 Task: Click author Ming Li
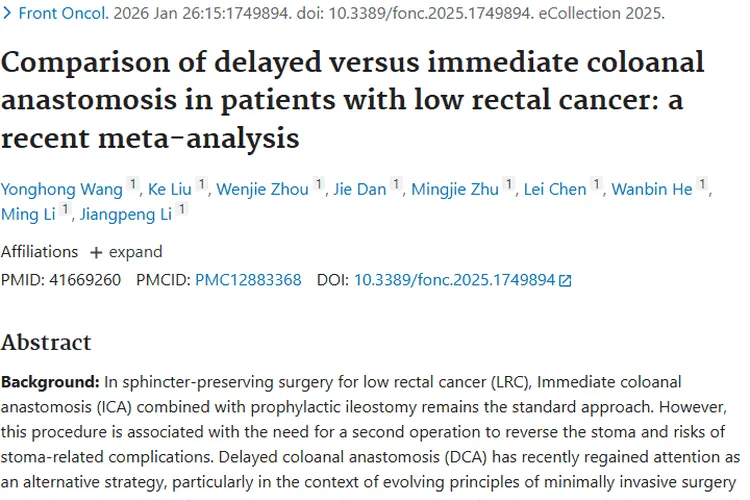pos(29,213)
